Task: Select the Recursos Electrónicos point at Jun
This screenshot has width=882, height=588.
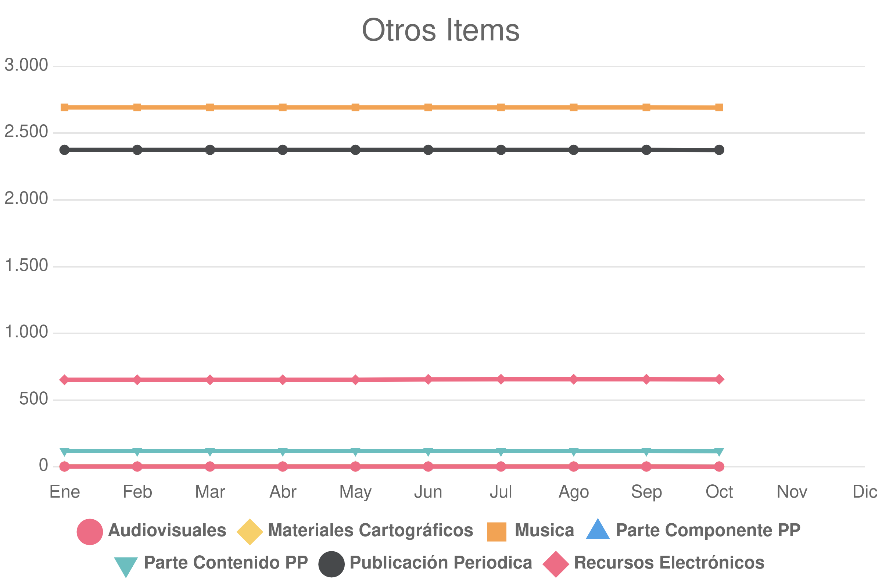Action: pos(428,380)
